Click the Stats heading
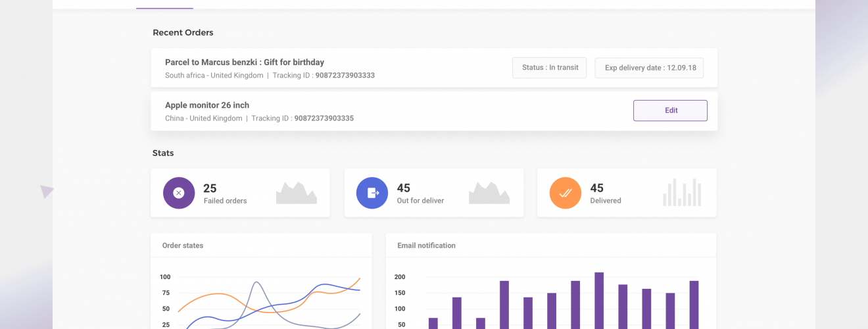 (x=163, y=153)
